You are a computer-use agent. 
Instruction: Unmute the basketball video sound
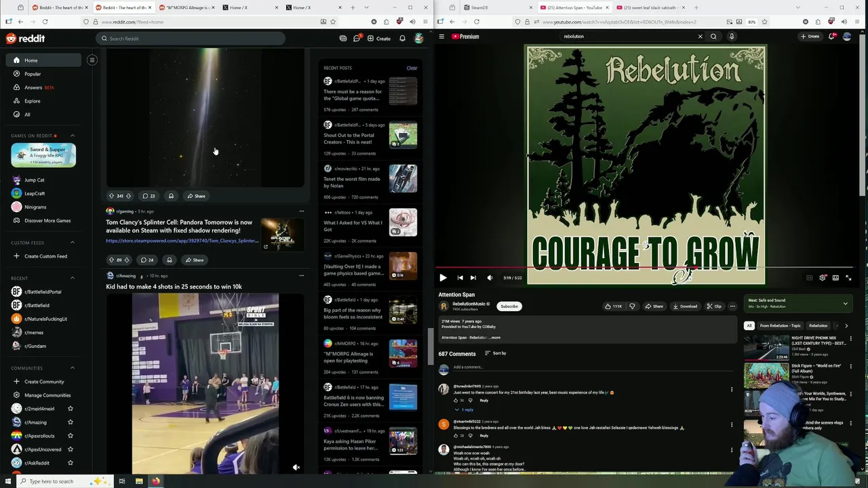coord(296,468)
